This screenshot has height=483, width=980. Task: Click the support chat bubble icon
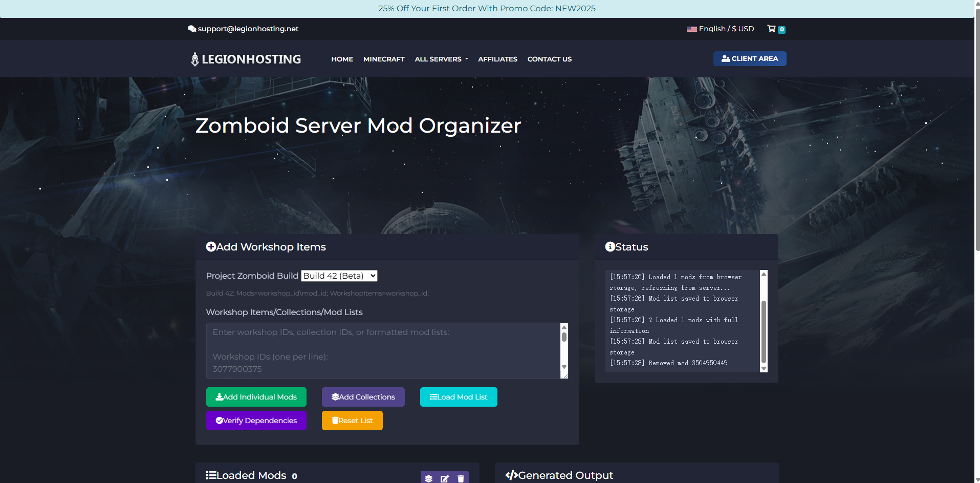pyautogui.click(x=192, y=29)
